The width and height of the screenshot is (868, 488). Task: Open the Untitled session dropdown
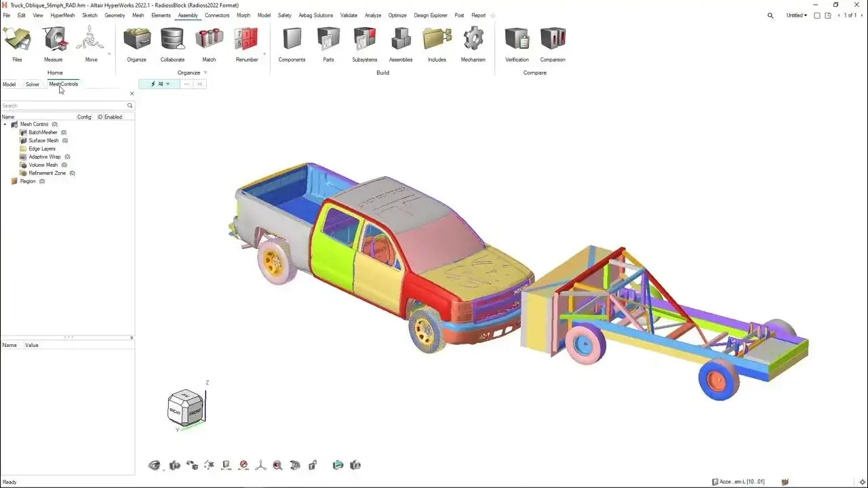pyautogui.click(x=796, y=15)
